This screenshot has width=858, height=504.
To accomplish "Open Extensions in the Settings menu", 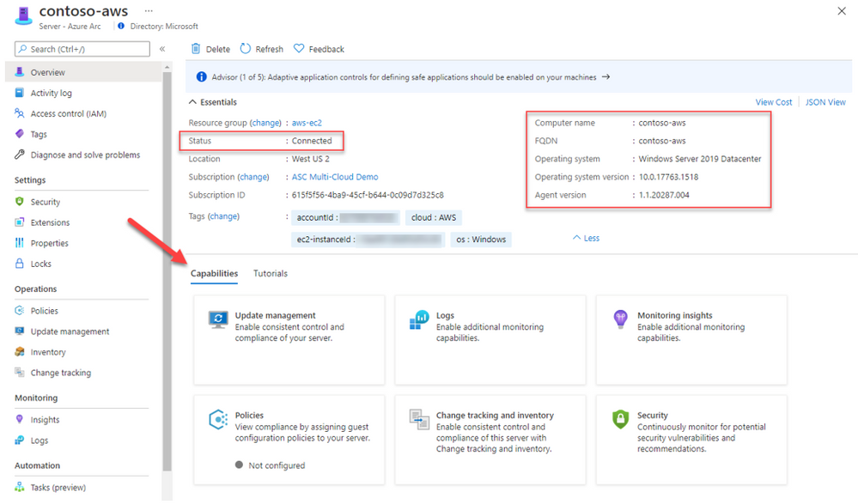I will [x=50, y=222].
